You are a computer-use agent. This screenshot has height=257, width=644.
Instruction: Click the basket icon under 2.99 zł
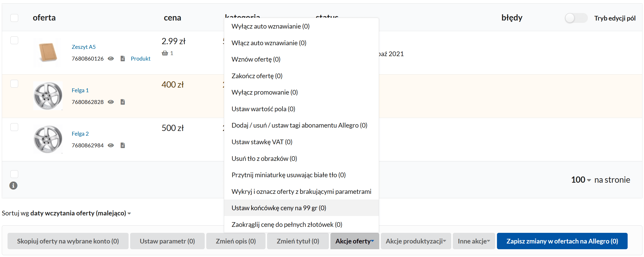pyautogui.click(x=165, y=53)
